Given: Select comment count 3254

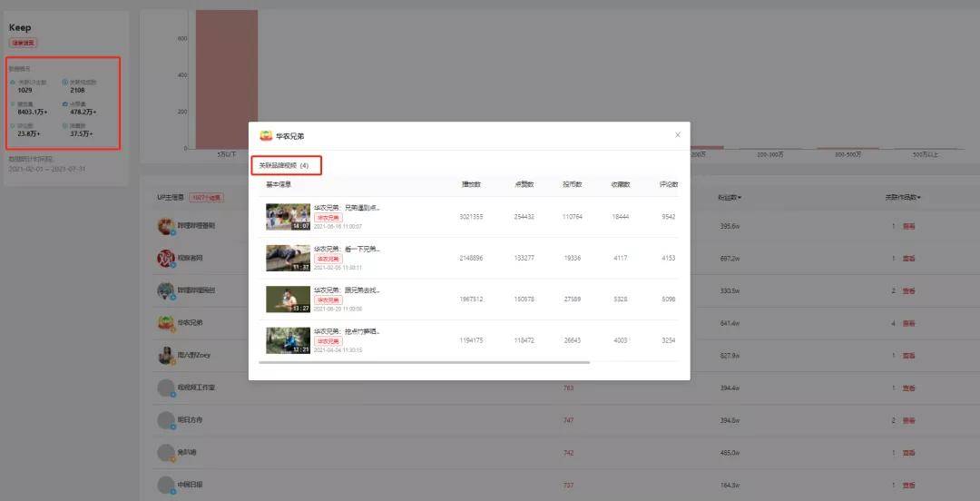Looking at the screenshot, I should (x=668, y=340).
